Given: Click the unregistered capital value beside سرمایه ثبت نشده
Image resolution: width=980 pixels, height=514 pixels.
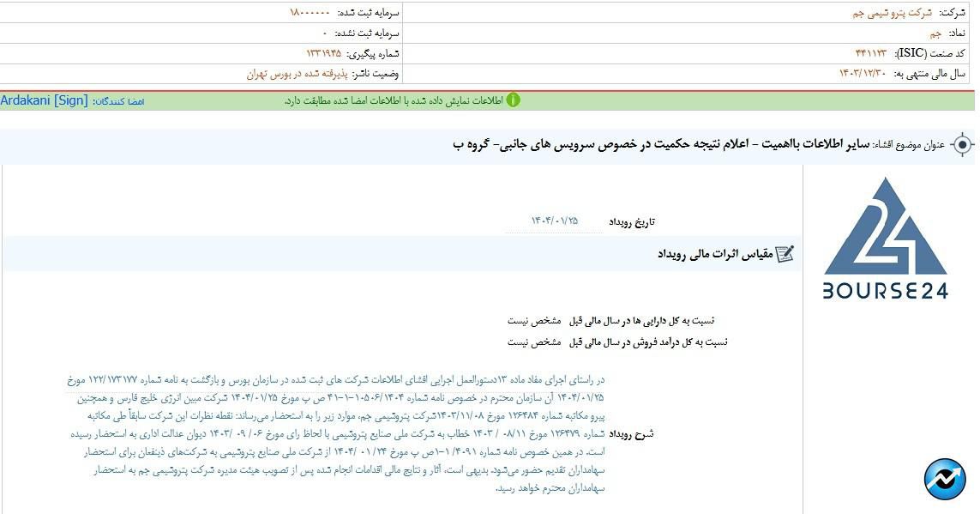Looking at the screenshot, I should pyautogui.click(x=325, y=33).
